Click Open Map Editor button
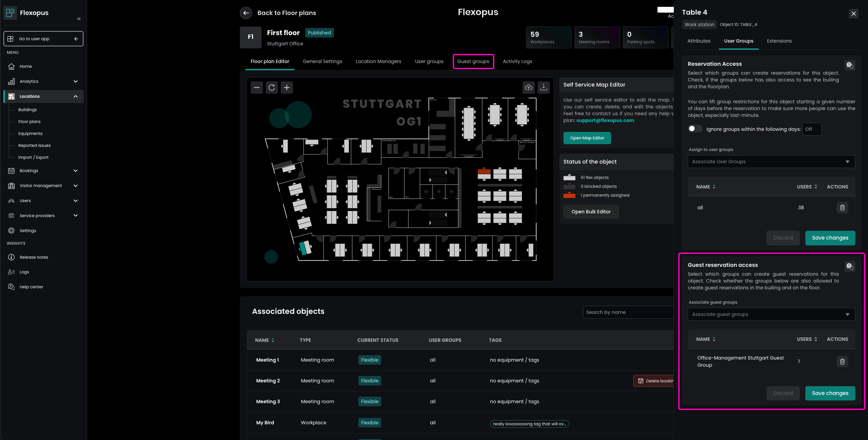Screen dimensions: 868x440 pyautogui.click(x=587, y=138)
